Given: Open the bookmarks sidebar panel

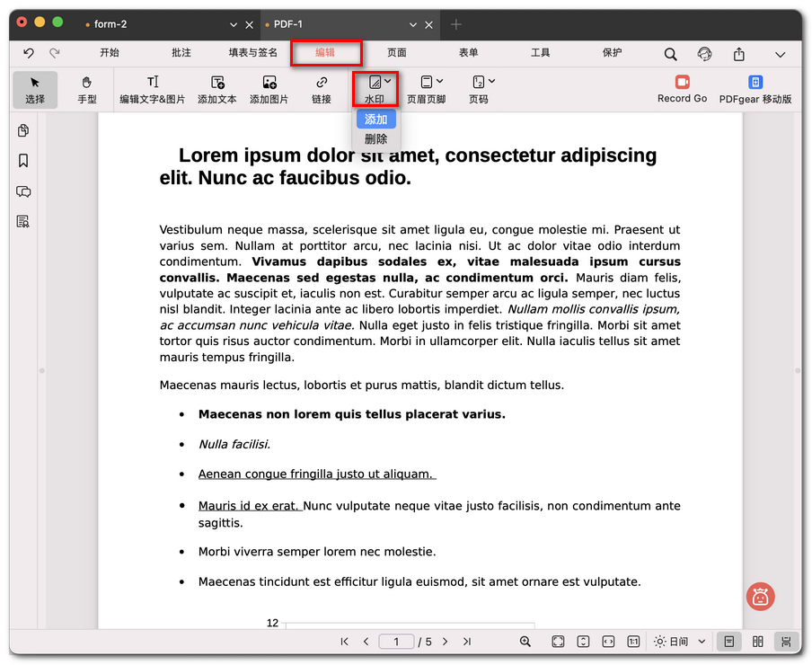Looking at the screenshot, I should pyautogui.click(x=23, y=161).
